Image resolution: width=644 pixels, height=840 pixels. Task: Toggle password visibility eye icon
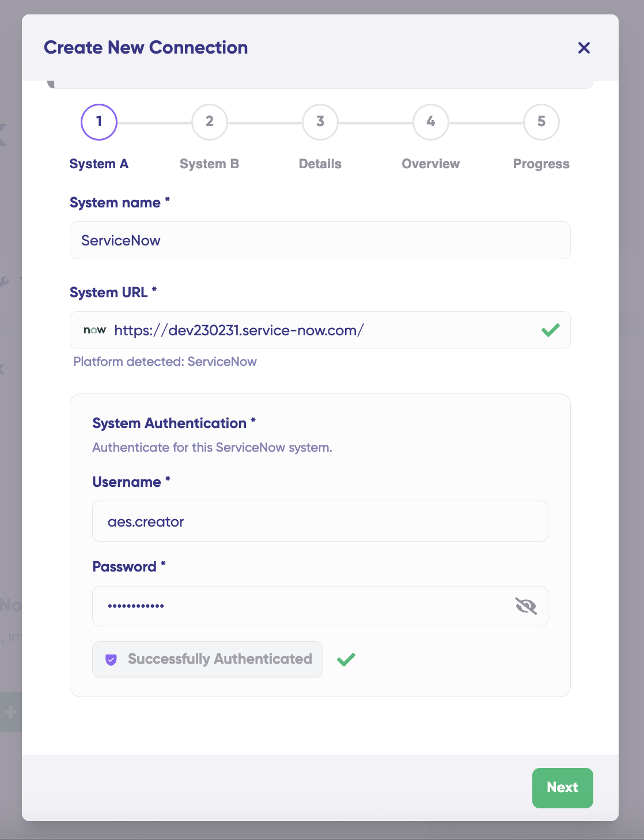(x=525, y=606)
